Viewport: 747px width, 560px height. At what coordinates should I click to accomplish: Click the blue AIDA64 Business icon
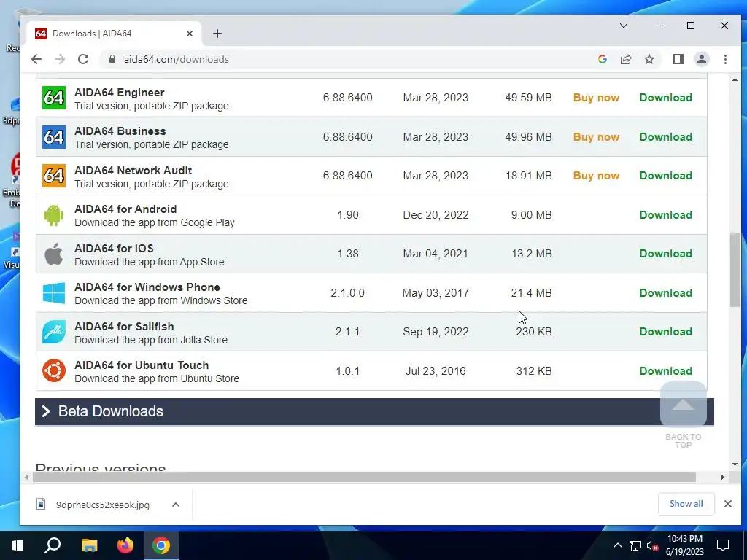[54, 136]
